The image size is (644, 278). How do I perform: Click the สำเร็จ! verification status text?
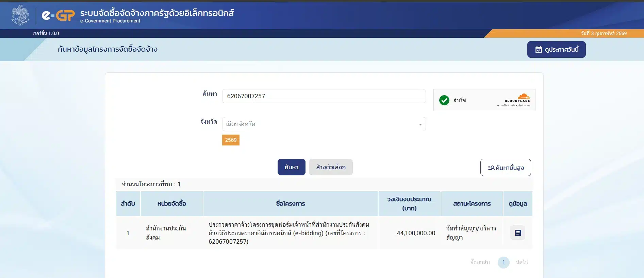click(x=460, y=100)
